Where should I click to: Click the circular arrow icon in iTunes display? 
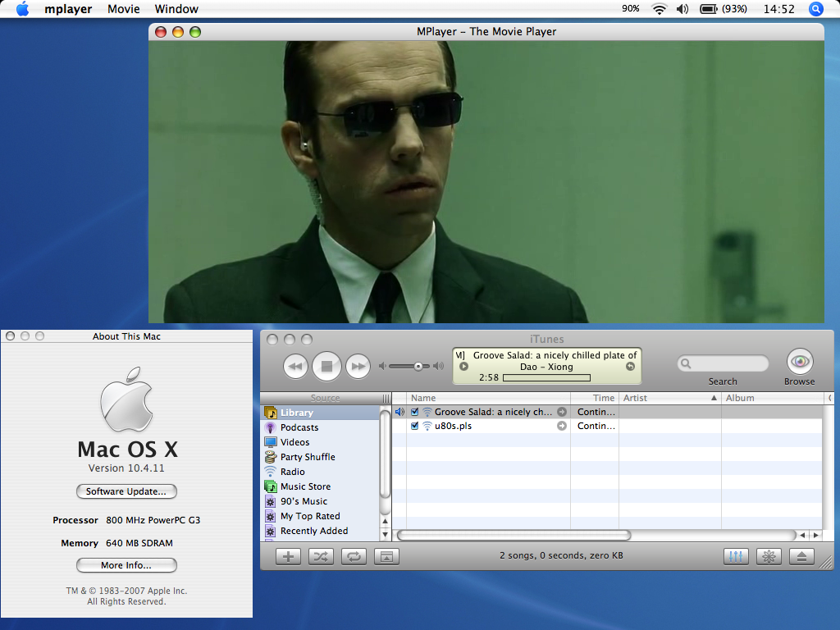(x=631, y=367)
